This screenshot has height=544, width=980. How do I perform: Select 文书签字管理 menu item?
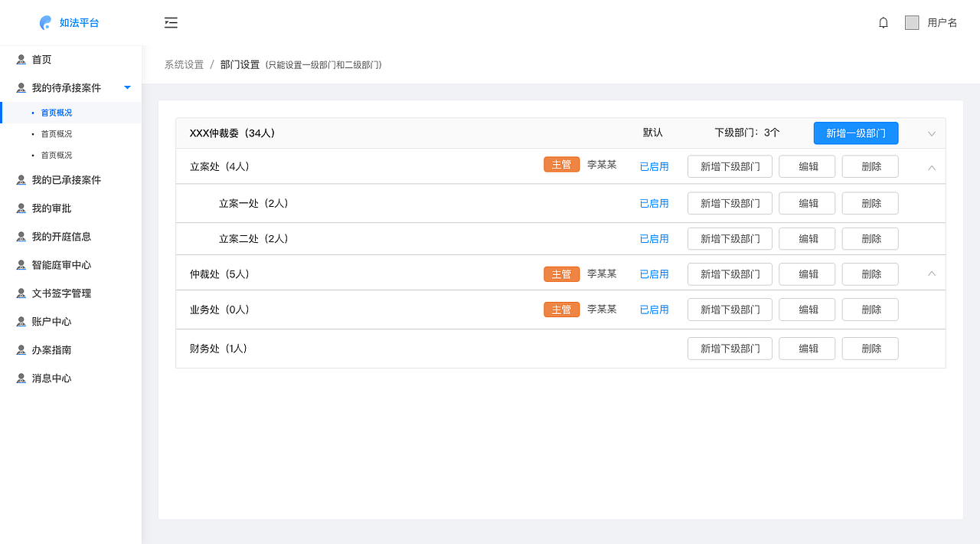point(61,293)
